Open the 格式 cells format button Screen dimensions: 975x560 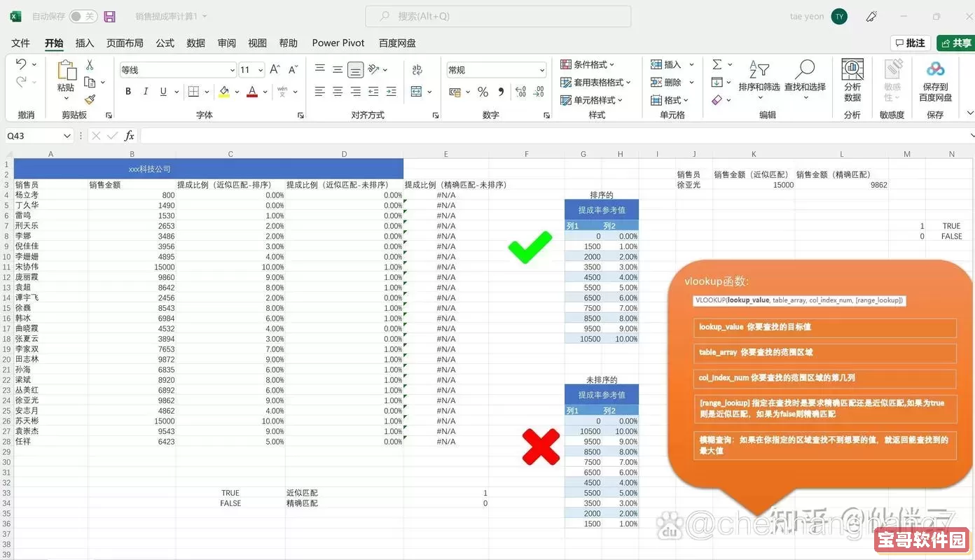coord(670,100)
